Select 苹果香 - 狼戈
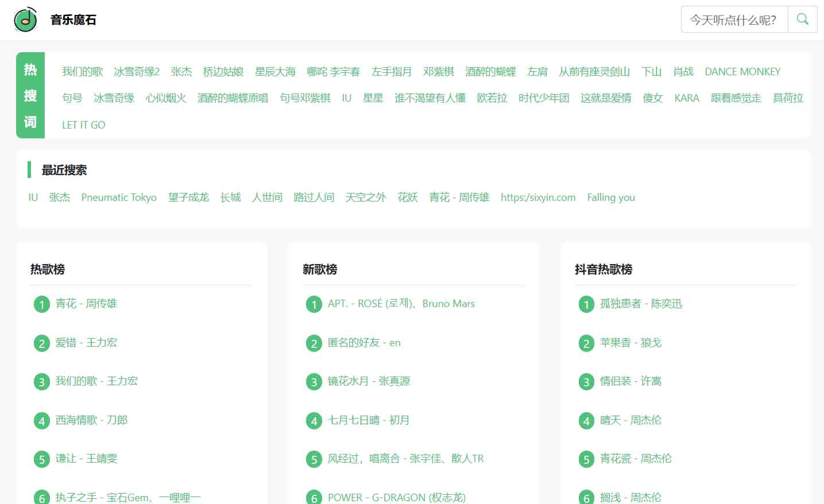This screenshot has width=824, height=504. 630,343
